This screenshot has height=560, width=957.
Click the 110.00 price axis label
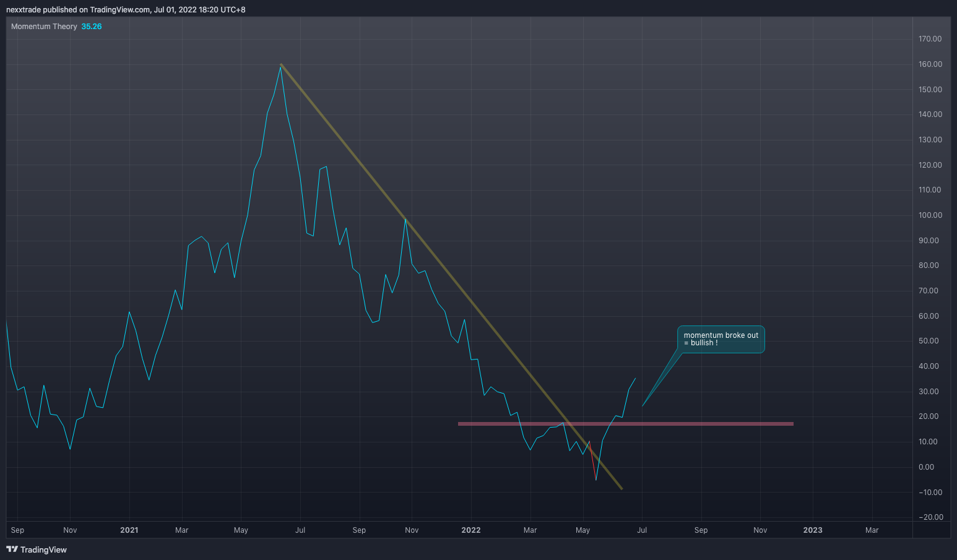(x=930, y=190)
